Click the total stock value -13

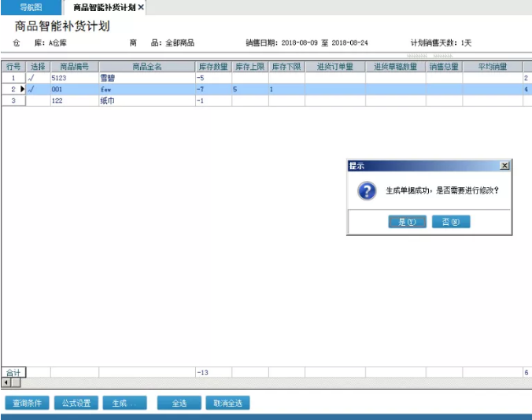[x=213, y=373]
